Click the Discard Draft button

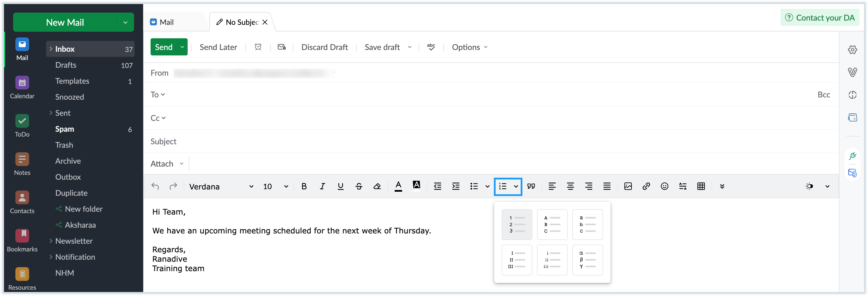coord(324,47)
